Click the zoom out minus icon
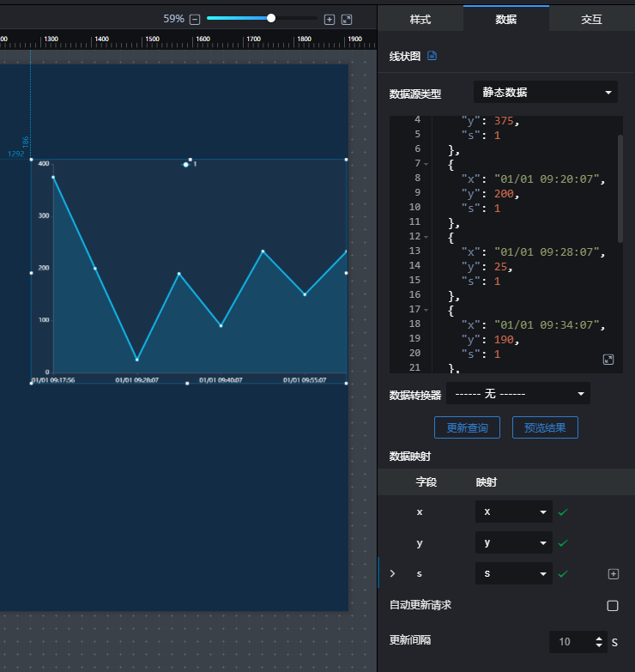This screenshot has width=635, height=672. 195,19
